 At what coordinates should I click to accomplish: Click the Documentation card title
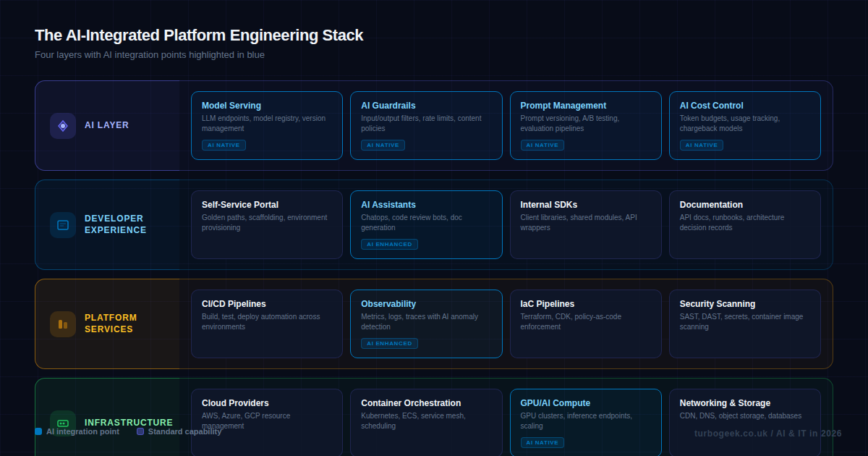tap(711, 205)
